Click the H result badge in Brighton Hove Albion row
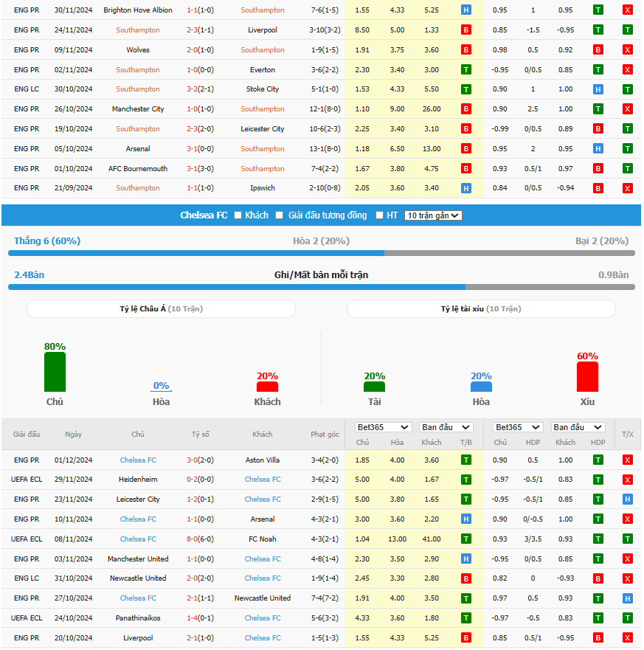 point(465,10)
